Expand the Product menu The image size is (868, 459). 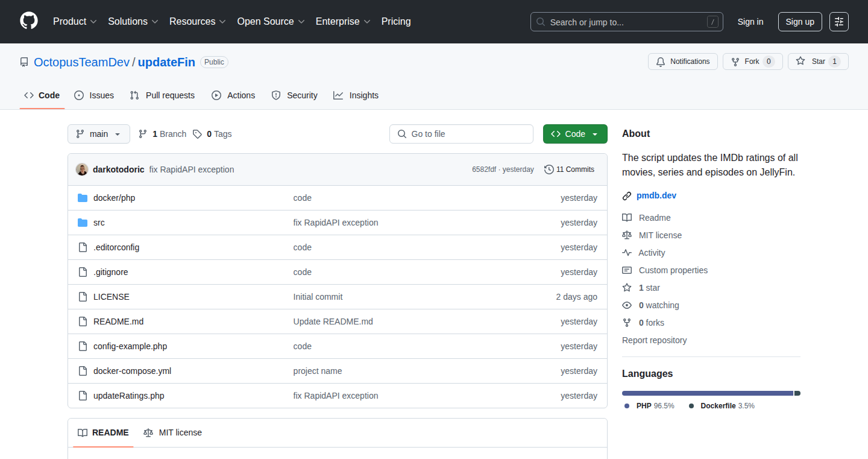75,21
